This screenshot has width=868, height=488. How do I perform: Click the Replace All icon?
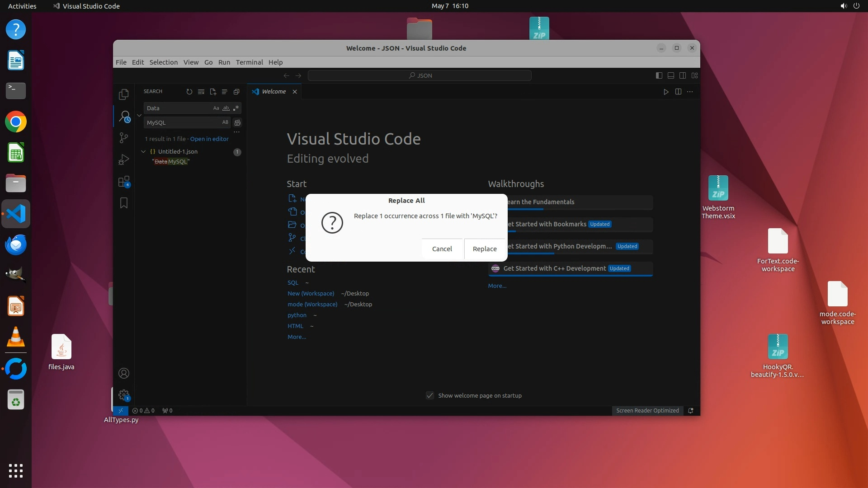point(237,122)
